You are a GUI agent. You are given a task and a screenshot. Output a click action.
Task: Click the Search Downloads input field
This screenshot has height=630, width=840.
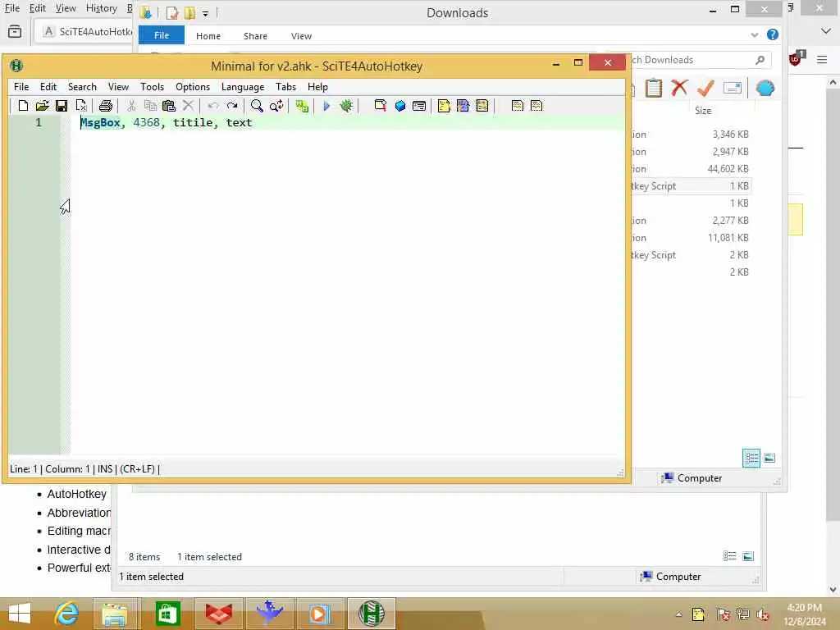click(691, 60)
